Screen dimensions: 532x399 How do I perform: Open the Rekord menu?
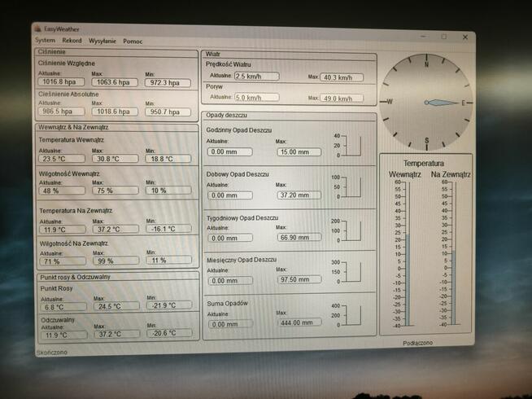coord(72,41)
